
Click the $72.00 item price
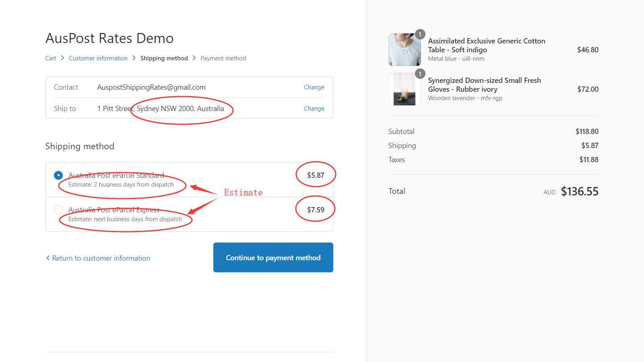[x=588, y=89]
